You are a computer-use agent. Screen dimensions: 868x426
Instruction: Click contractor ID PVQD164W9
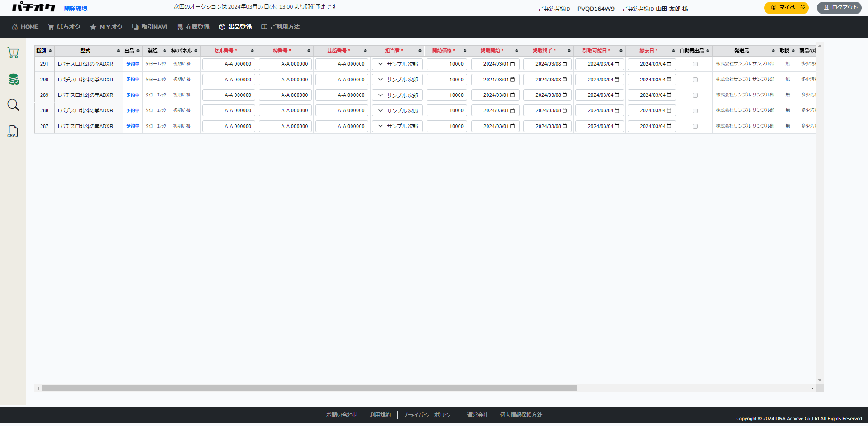pyautogui.click(x=596, y=9)
